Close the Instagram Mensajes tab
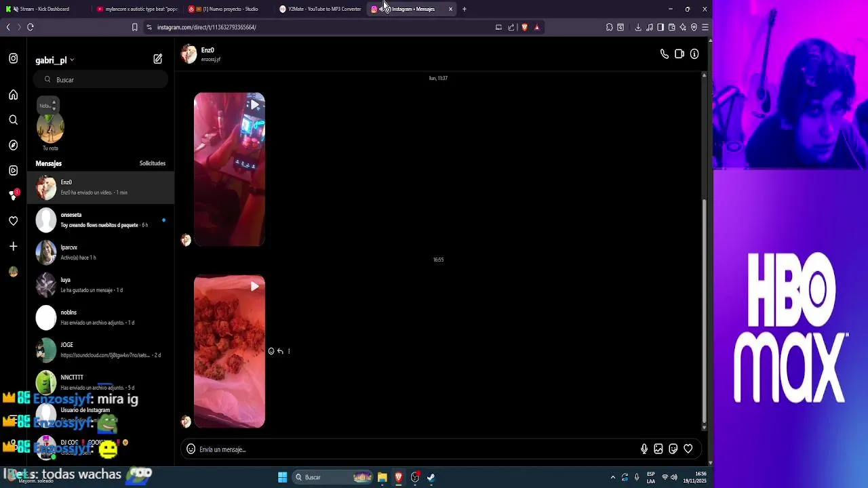This screenshot has width=868, height=488. [450, 9]
